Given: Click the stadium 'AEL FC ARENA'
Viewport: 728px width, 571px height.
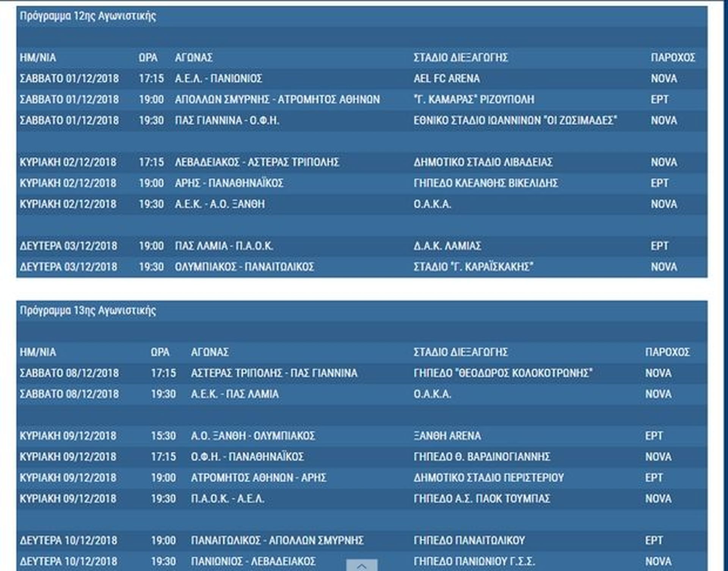Looking at the screenshot, I should 447,79.
